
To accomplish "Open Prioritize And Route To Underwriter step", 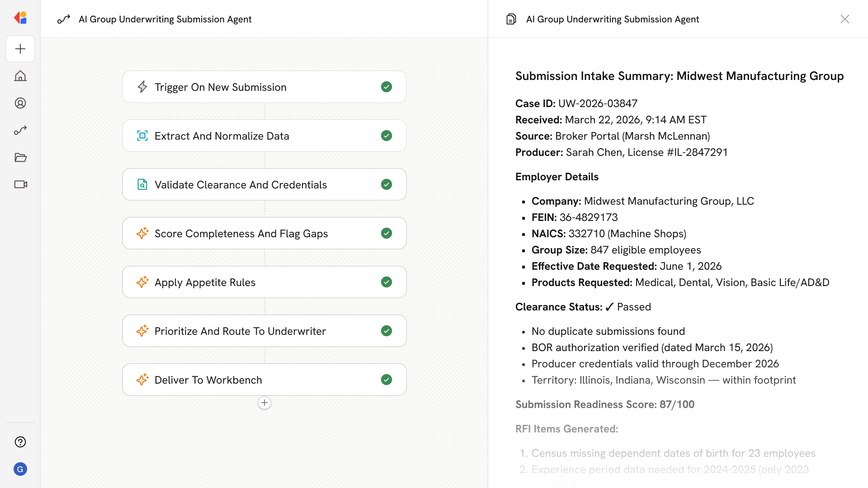I will 240,331.
